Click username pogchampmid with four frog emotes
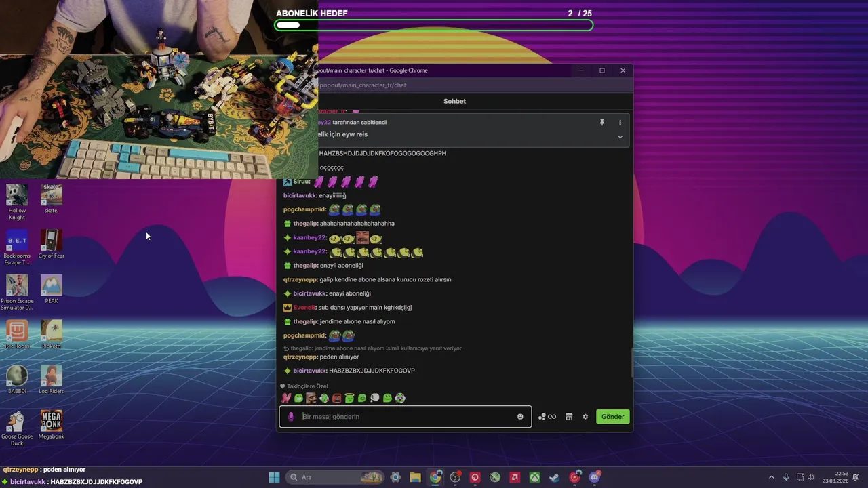 click(x=304, y=209)
